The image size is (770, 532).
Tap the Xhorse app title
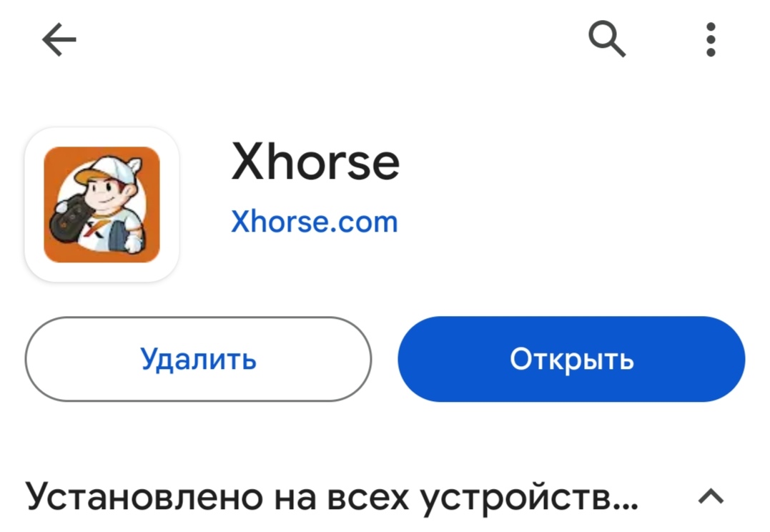[315, 162]
